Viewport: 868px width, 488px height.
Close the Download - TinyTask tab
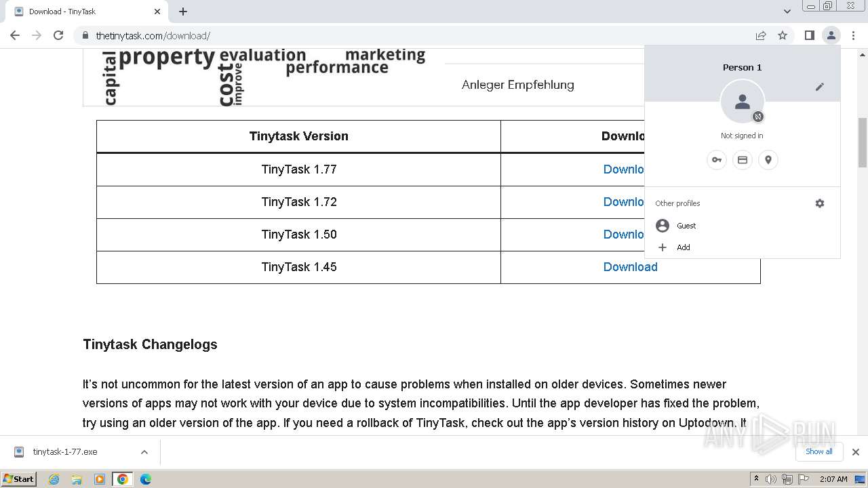tap(157, 12)
